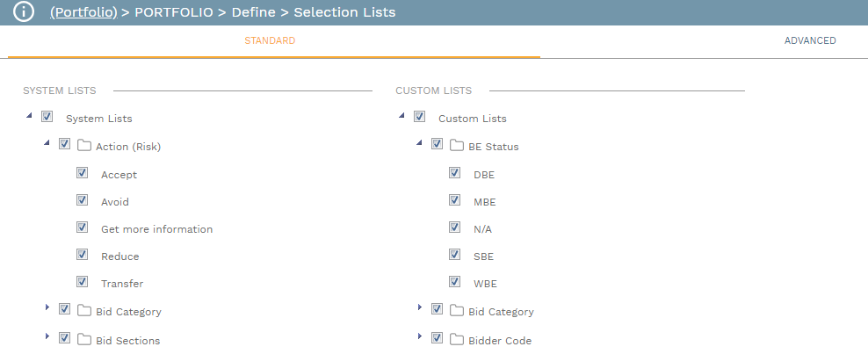Viewport: 868px width, 354px height.
Task: Collapse the Action (Risk) node
Action: 47,143
